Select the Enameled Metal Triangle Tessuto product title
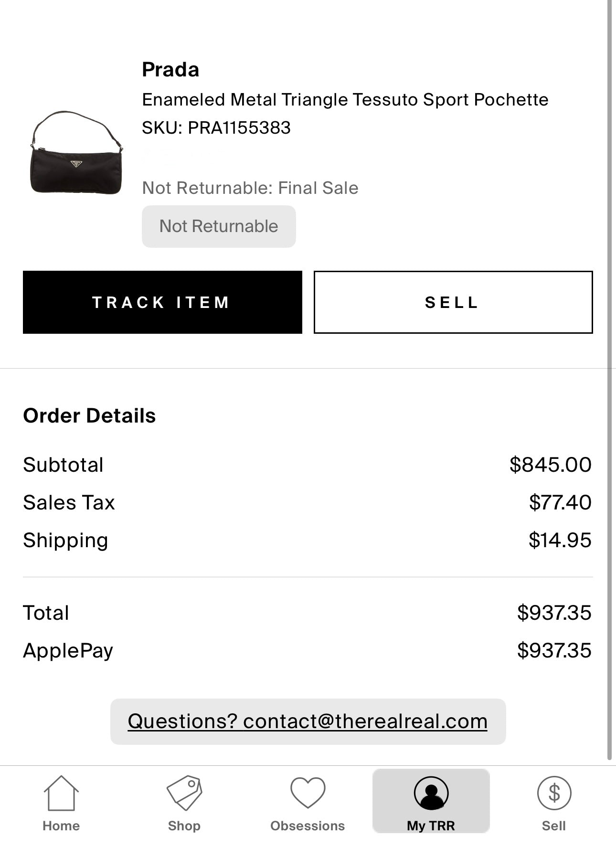Image resolution: width=616 pixels, height=858 pixels. (345, 100)
